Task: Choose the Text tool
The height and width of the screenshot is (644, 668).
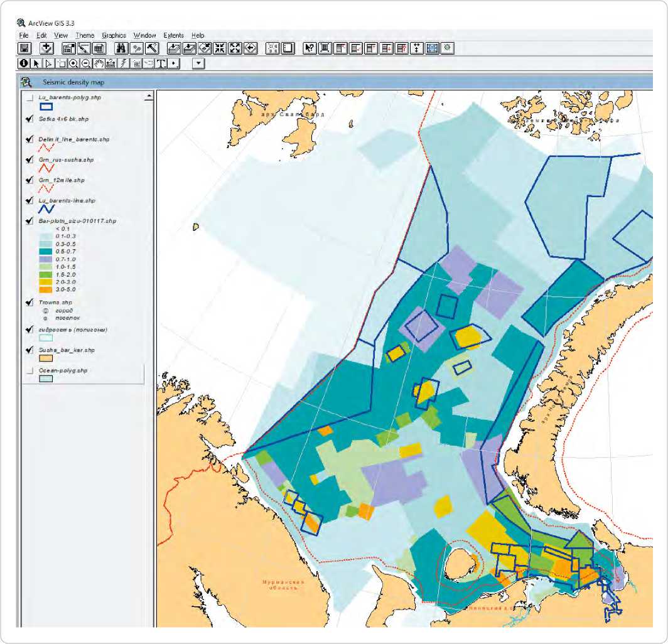Action: (x=161, y=63)
